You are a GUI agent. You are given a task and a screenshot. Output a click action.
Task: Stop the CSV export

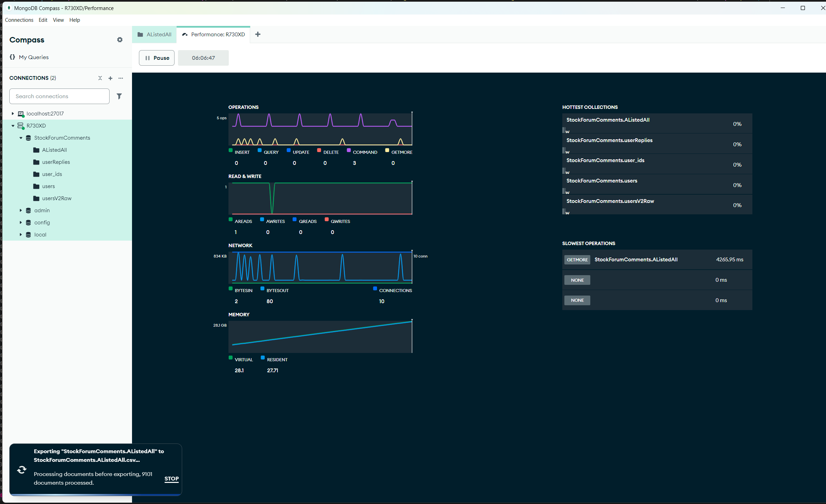click(171, 479)
